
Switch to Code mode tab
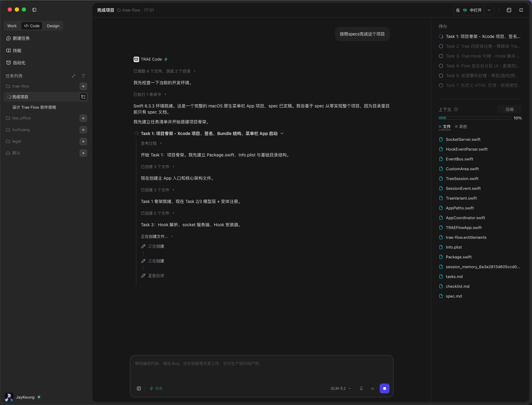(x=32, y=26)
